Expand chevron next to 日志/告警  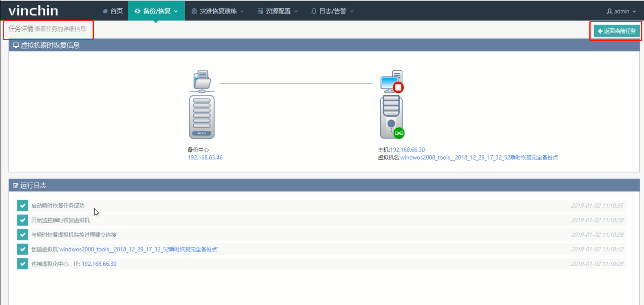352,11
